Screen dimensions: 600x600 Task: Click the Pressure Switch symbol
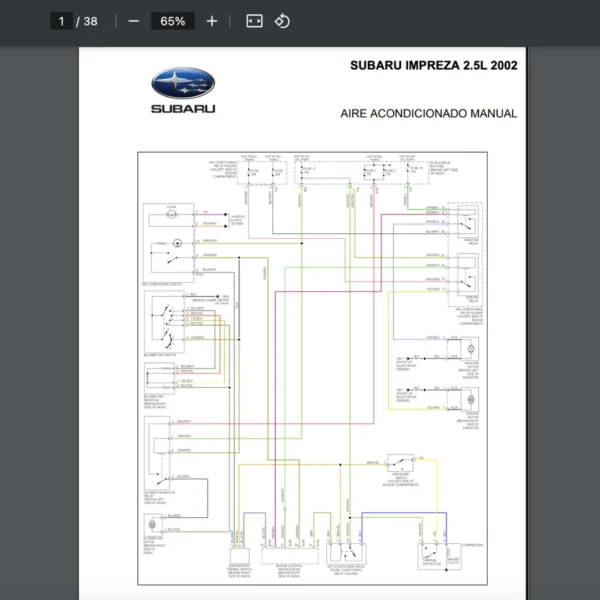[x=402, y=464]
